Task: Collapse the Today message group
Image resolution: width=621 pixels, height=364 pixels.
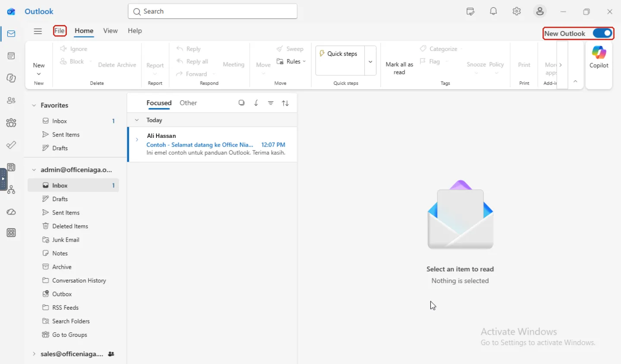Action: tap(137, 120)
